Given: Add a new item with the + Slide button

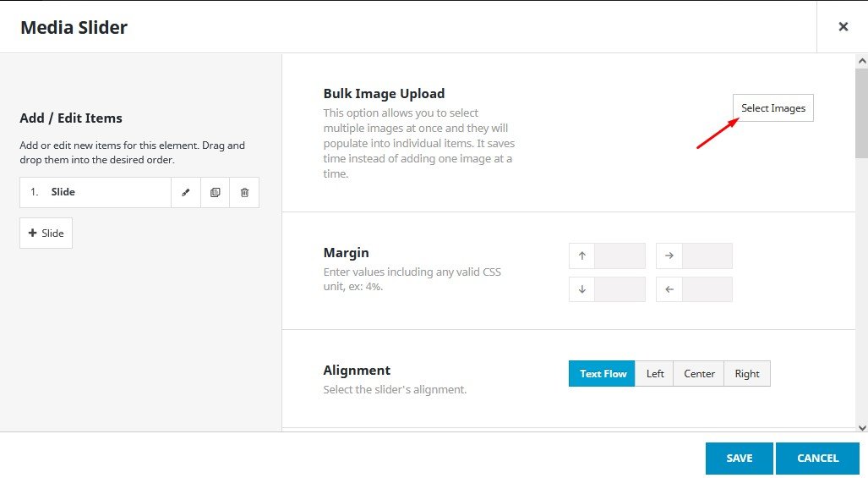Looking at the screenshot, I should click(46, 234).
